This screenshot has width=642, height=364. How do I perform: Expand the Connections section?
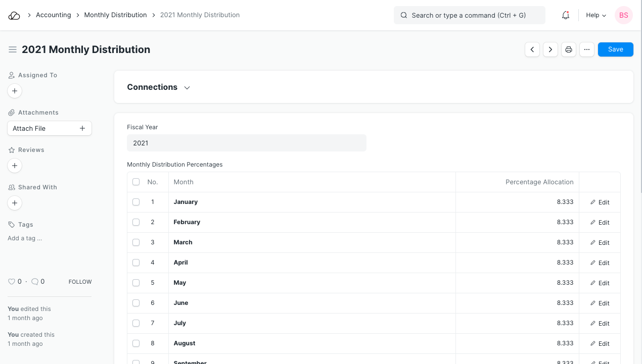click(158, 87)
